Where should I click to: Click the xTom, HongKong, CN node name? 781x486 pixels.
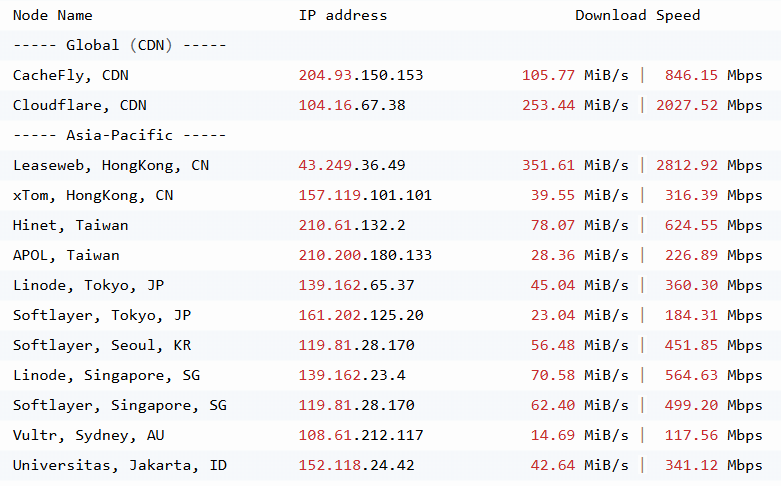click(x=93, y=196)
